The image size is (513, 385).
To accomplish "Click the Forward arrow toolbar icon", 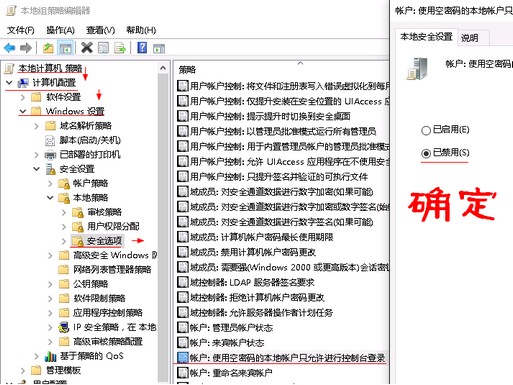I will pyautogui.click(x=26, y=48).
